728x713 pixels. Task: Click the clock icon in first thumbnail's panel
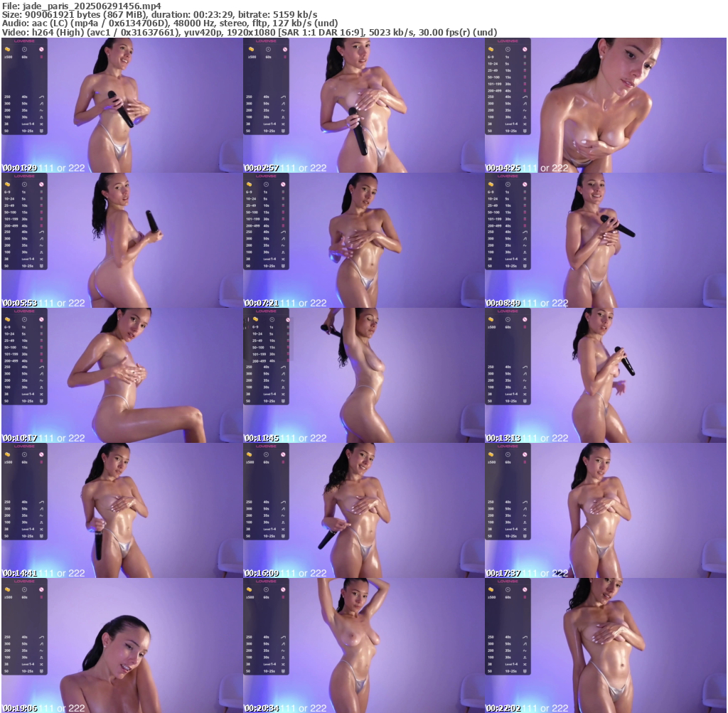pos(24,49)
